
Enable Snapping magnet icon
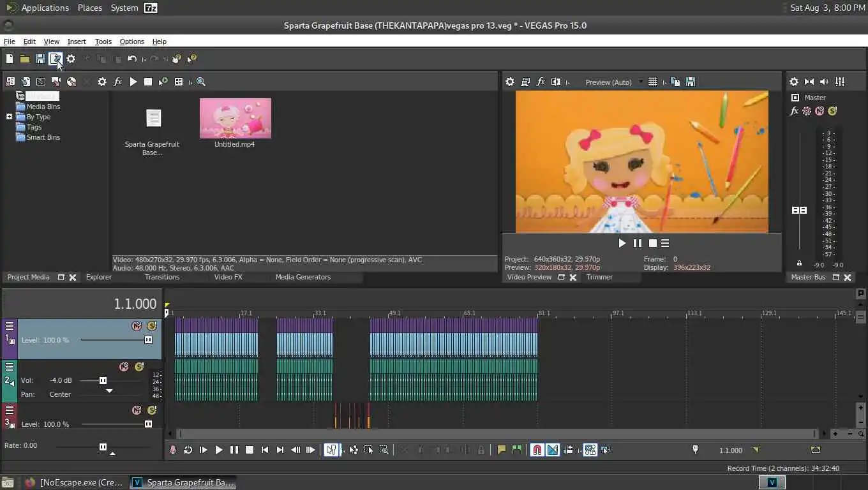click(x=537, y=450)
